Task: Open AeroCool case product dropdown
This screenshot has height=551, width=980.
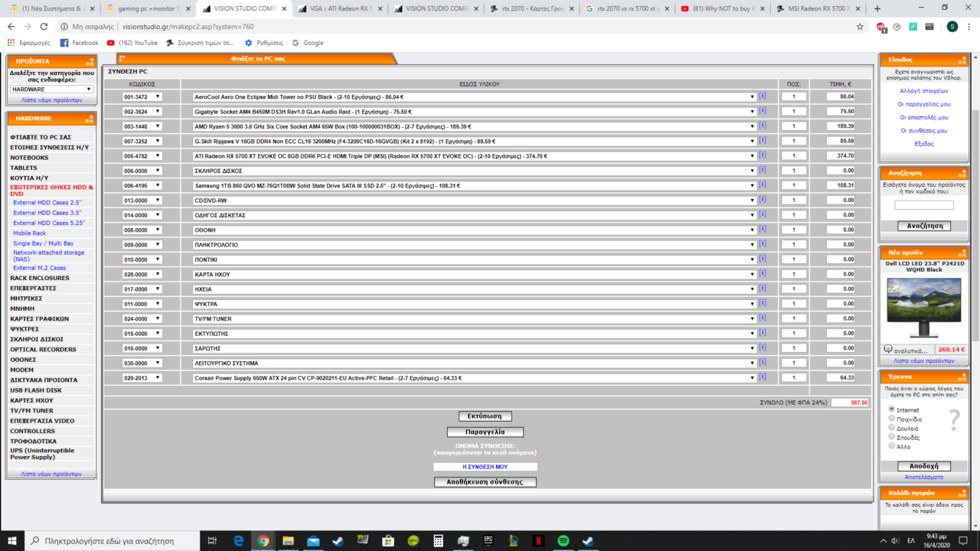Action: coord(474,97)
